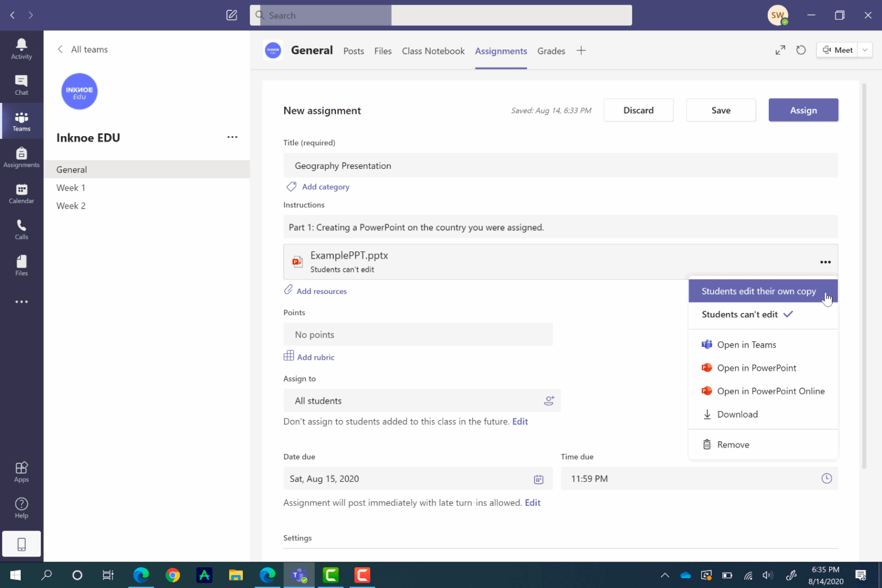Open the Apps panel

point(21,471)
